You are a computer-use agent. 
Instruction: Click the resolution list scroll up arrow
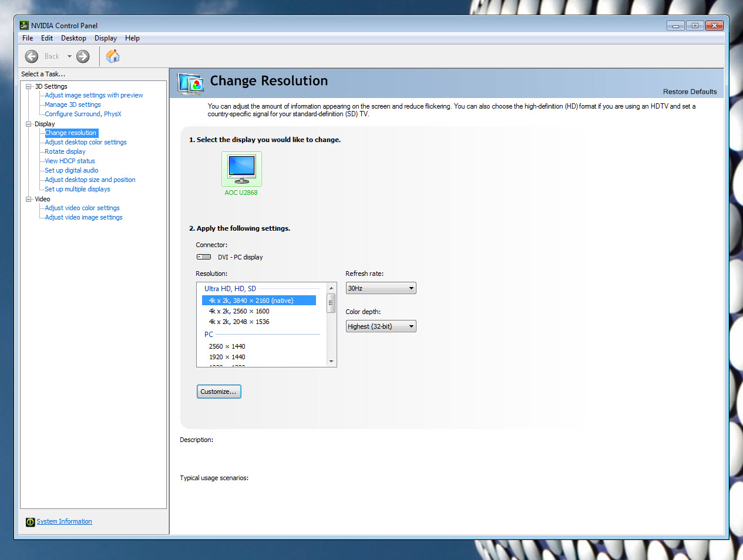(331, 288)
